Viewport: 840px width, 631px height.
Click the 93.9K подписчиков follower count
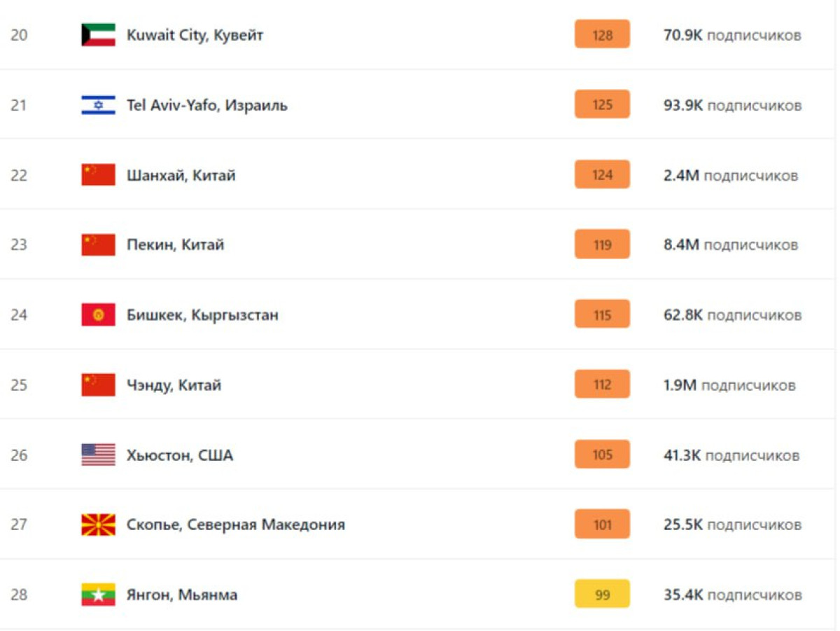(732, 105)
